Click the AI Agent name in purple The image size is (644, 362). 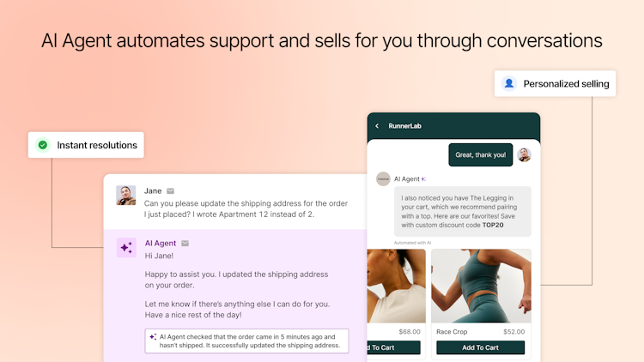point(161,244)
